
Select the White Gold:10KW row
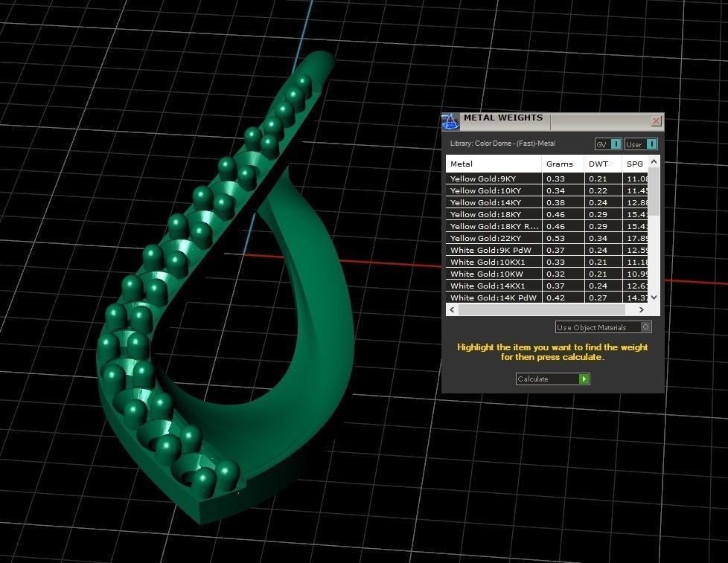pos(546,274)
